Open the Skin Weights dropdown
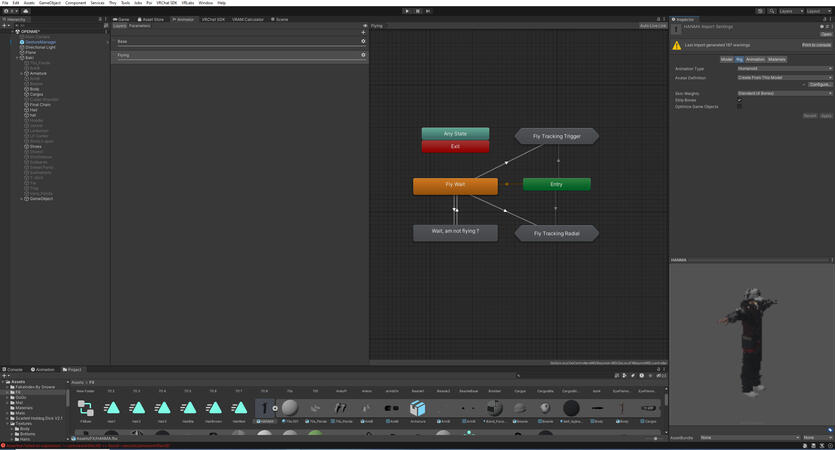835x450 pixels. click(783, 93)
